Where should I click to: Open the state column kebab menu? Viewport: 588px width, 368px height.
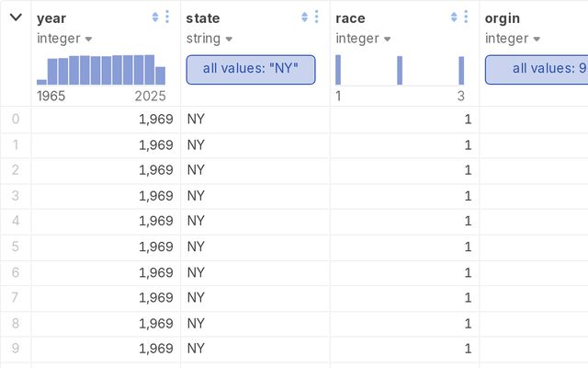[316, 17]
